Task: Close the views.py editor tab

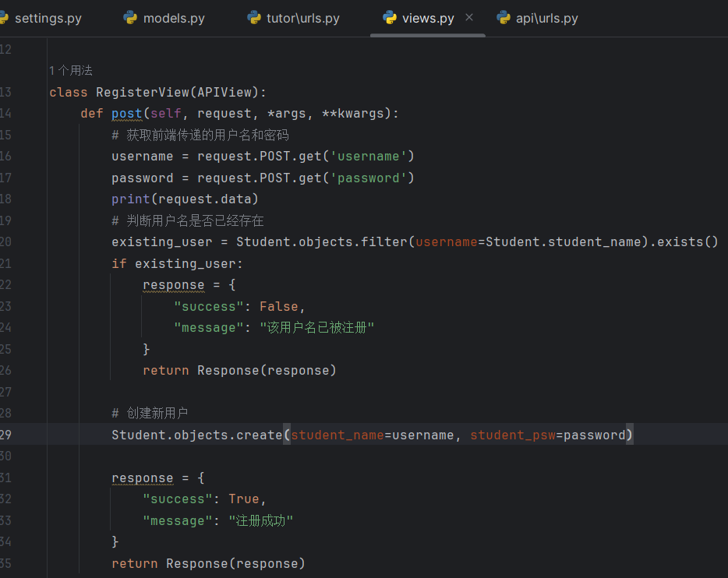Action: tap(469, 17)
